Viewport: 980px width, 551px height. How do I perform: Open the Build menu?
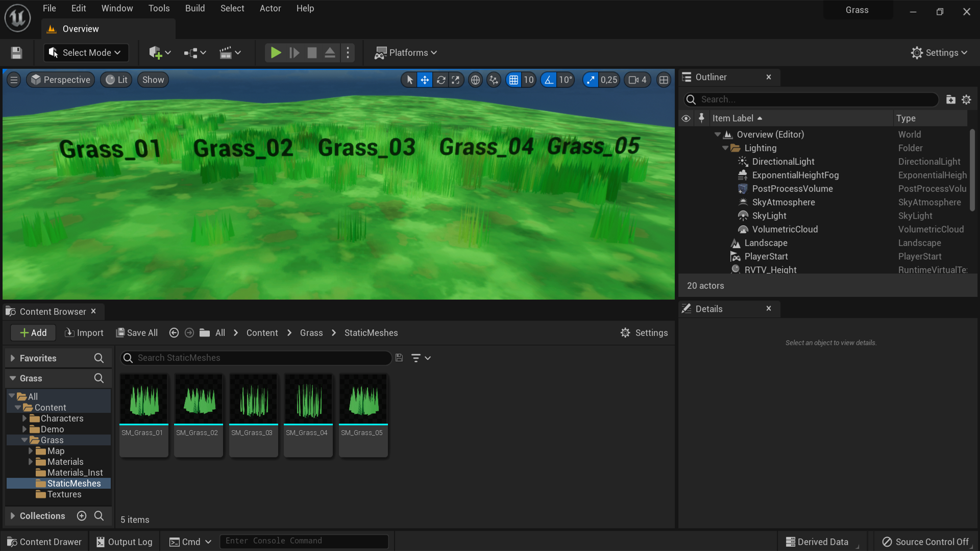click(195, 8)
